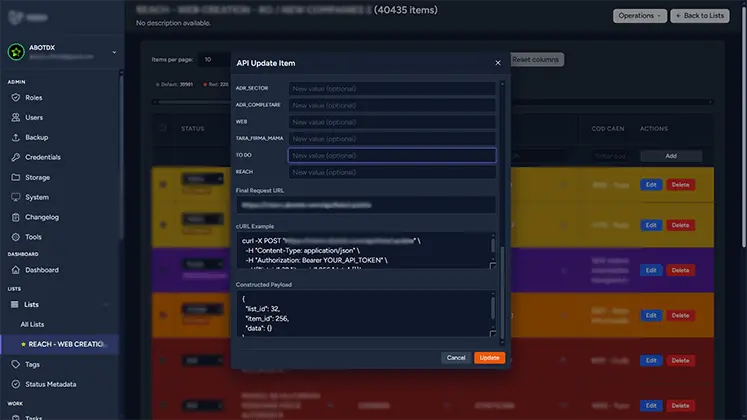The image size is (747, 420).
Task: Open the REACH - WEB CREATIO list
Action: [60, 344]
